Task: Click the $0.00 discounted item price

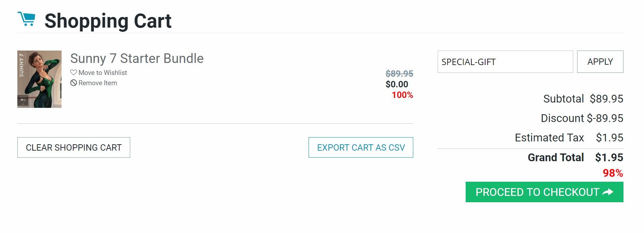Action: tap(397, 84)
